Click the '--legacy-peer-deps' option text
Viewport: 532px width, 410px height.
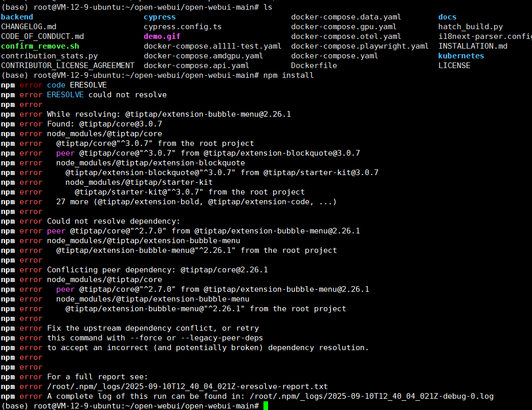click(221, 338)
